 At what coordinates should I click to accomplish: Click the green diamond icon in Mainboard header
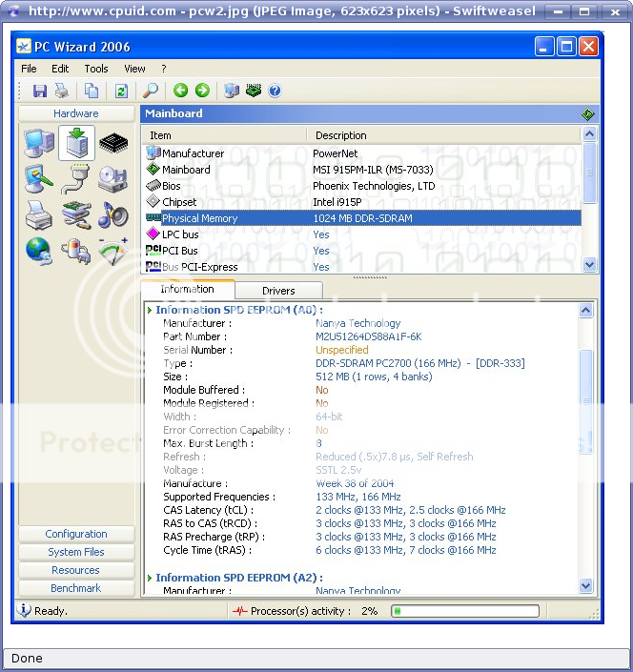pyautogui.click(x=587, y=114)
